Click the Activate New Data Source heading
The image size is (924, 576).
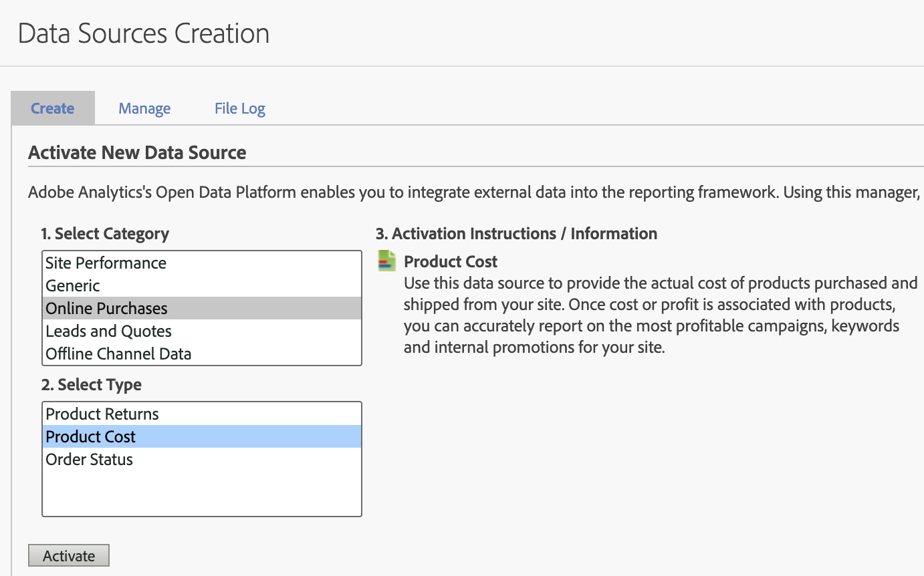tap(137, 152)
